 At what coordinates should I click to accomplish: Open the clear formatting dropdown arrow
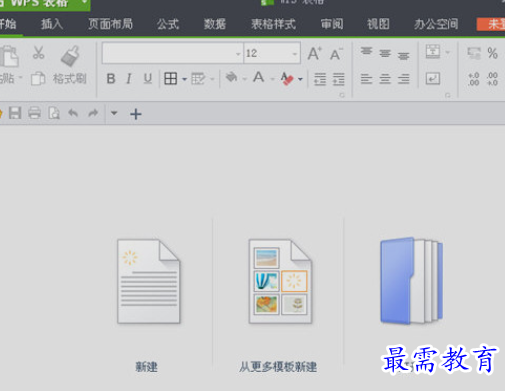coord(300,79)
